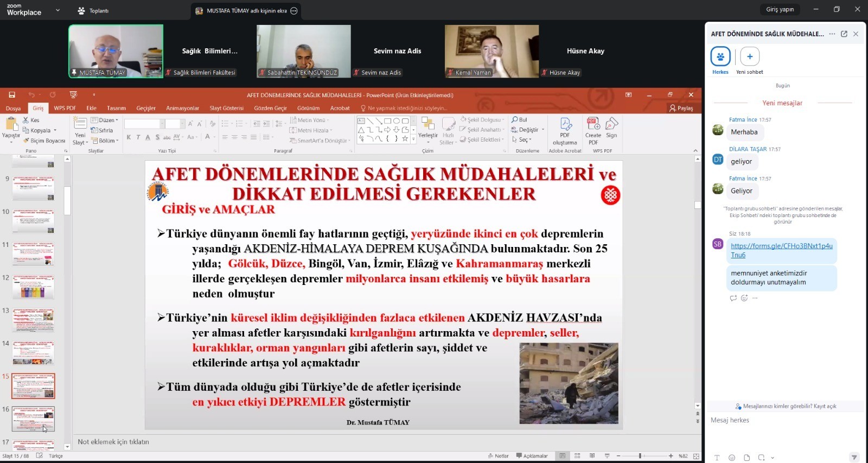Open the Bölüm section dropdown
The height and width of the screenshot is (463, 868).
(x=105, y=141)
